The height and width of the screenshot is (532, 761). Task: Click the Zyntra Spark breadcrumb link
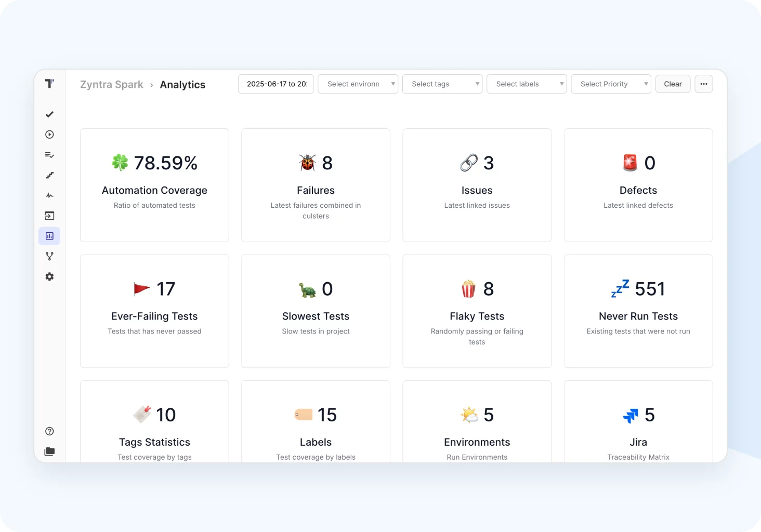click(x=112, y=85)
